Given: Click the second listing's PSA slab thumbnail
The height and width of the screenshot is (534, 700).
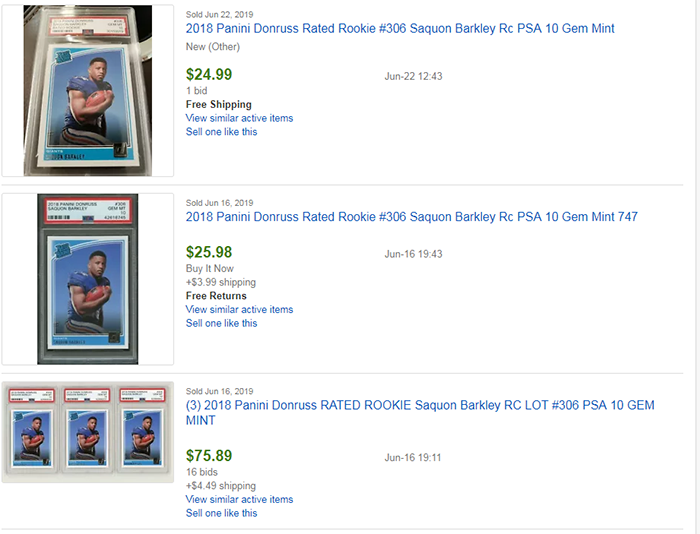Looking at the screenshot, I should tap(88, 279).
